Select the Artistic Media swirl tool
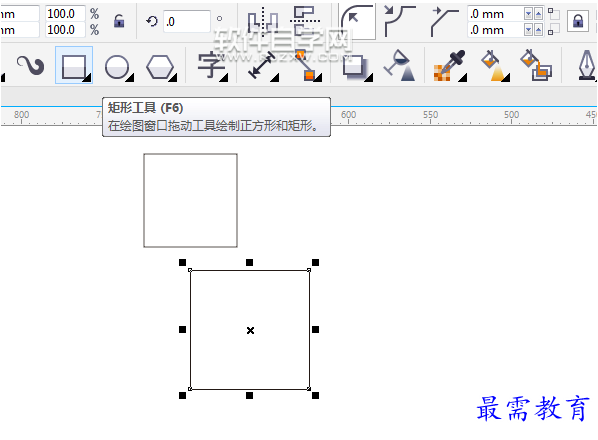This screenshot has width=598, height=440. (x=31, y=66)
